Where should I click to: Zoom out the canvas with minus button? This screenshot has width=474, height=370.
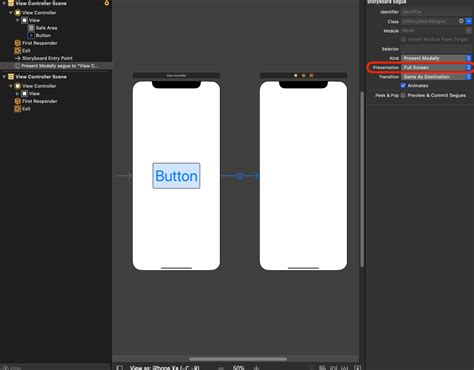click(221, 368)
